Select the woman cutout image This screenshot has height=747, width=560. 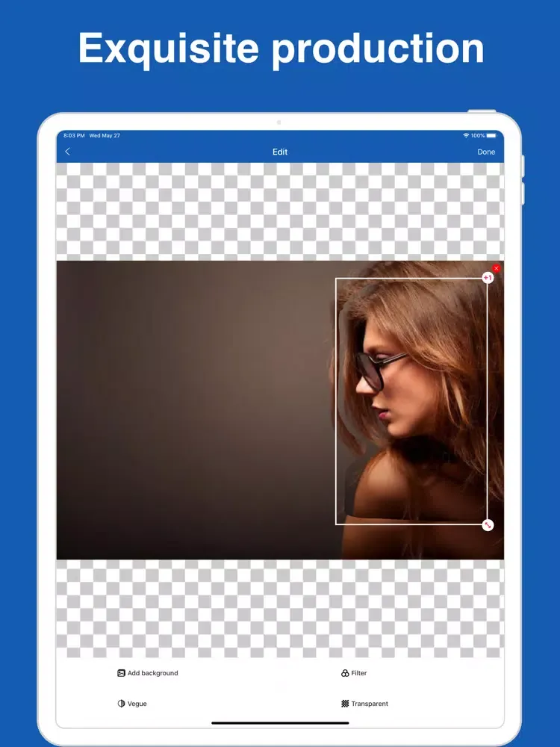point(411,401)
